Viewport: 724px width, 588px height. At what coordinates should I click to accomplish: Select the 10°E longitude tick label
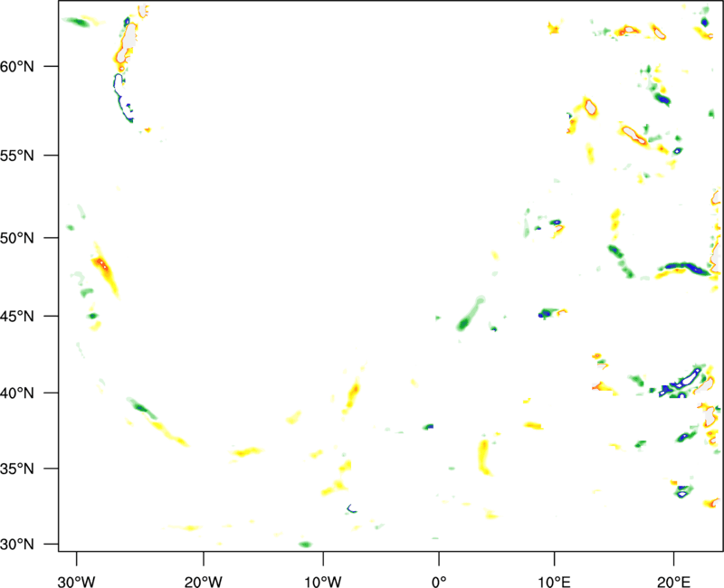tap(554, 570)
